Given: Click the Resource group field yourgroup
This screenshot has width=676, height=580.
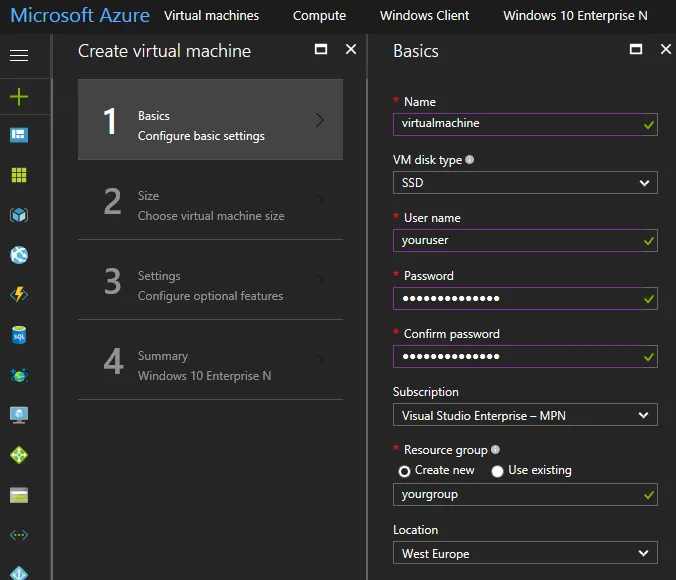Looking at the screenshot, I should click(x=525, y=495).
